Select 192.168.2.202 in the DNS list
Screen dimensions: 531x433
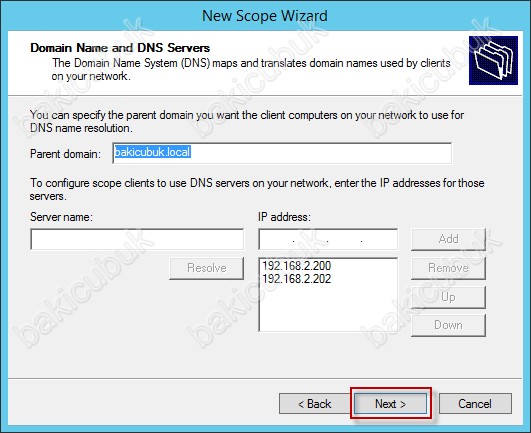click(x=297, y=279)
